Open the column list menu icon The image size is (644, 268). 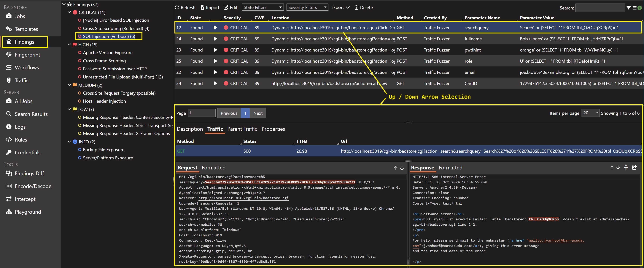click(x=635, y=8)
